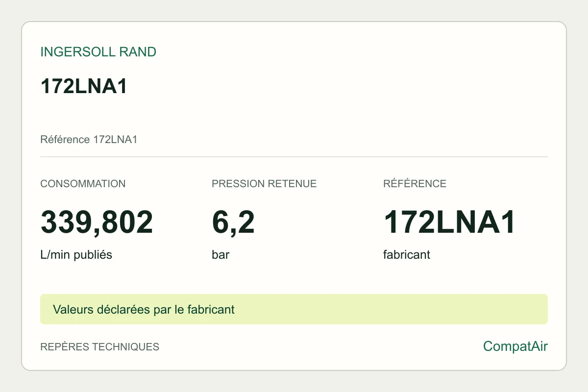The image size is (588, 392).
Task: Click the REPÈRES TECHNIQUES footer label
Action: click(x=99, y=347)
